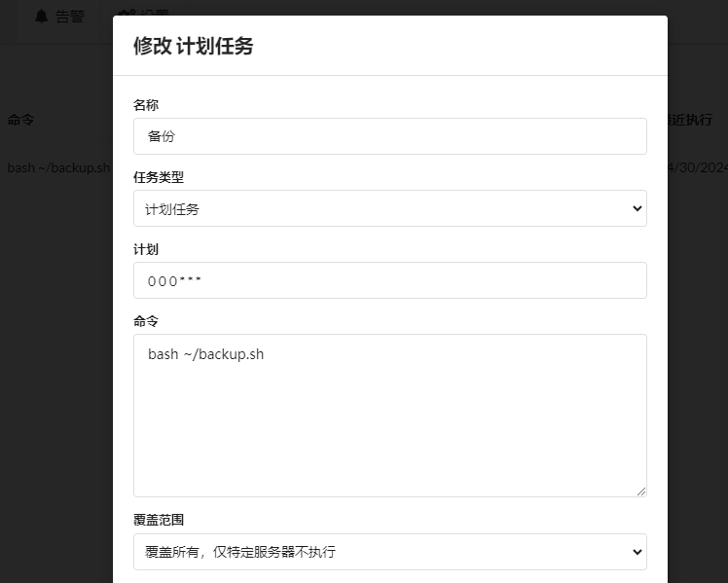The height and width of the screenshot is (583, 728).
Task: Expand the 覆盖范围 dropdown
Action: [x=389, y=552]
